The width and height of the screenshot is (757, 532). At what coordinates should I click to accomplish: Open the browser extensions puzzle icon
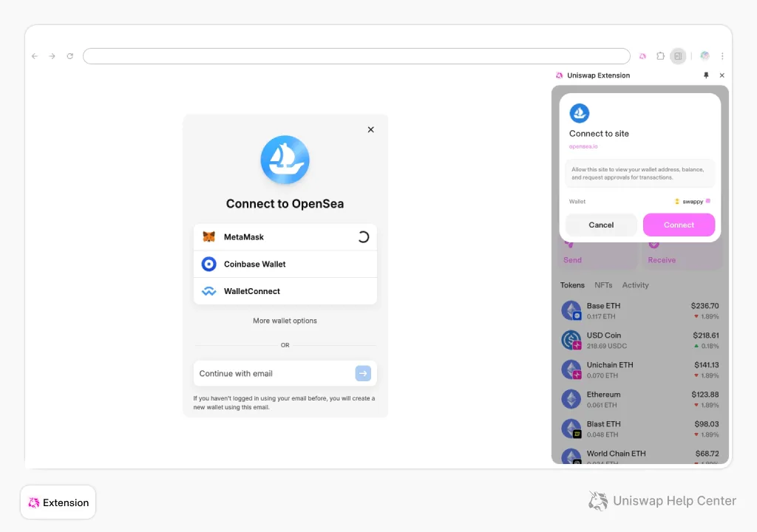660,56
